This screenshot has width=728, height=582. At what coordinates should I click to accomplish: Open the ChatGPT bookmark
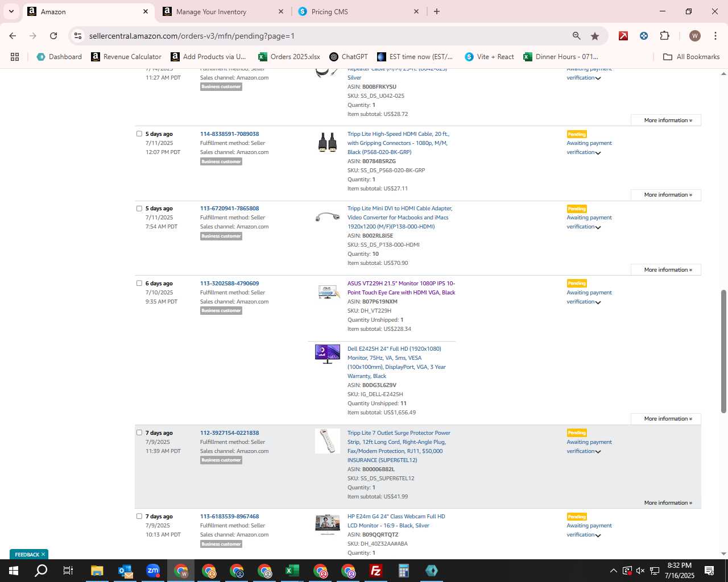point(349,57)
